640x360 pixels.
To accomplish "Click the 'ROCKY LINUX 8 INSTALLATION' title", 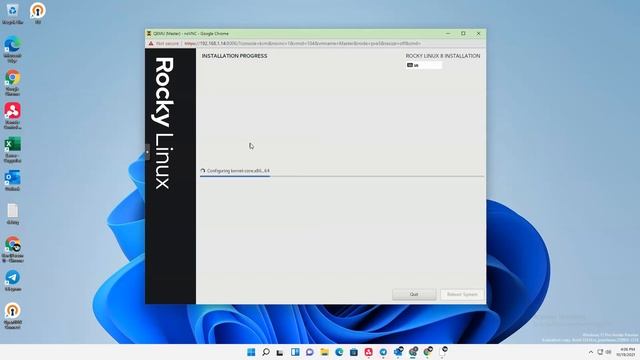I will point(443,56).
